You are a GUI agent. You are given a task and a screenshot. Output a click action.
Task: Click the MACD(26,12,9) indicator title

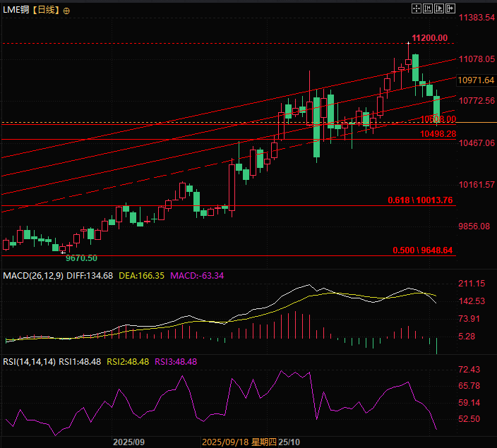pos(33,276)
